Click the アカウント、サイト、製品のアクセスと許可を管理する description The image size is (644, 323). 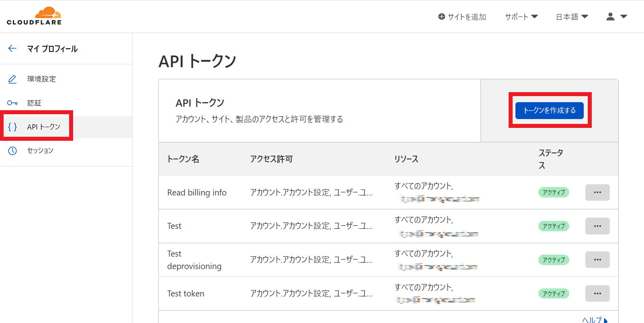pyautogui.click(x=259, y=119)
